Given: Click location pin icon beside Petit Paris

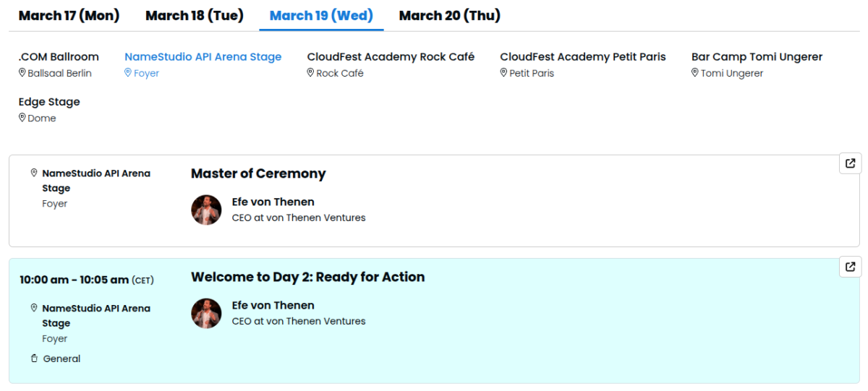Looking at the screenshot, I should (504, 73).
